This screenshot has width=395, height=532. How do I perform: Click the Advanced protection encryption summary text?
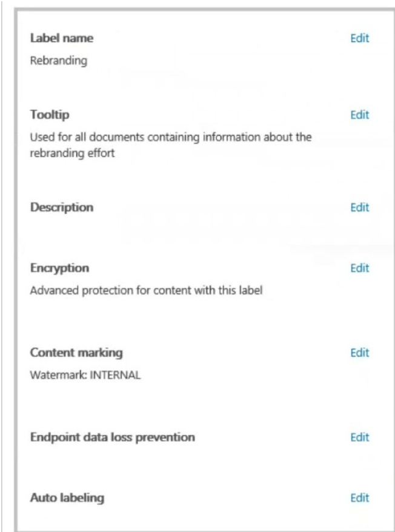(x=147, y=290)
